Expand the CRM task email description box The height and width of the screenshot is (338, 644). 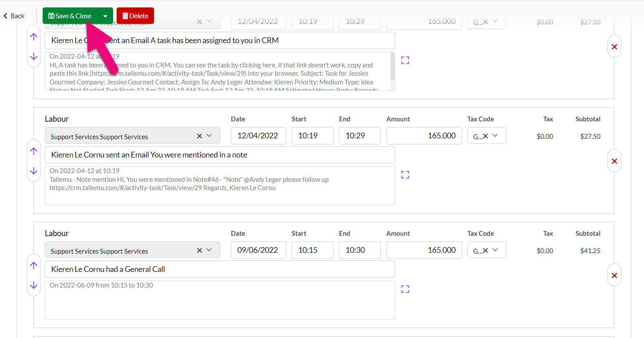pyautogui.click(x=405, y=60)
